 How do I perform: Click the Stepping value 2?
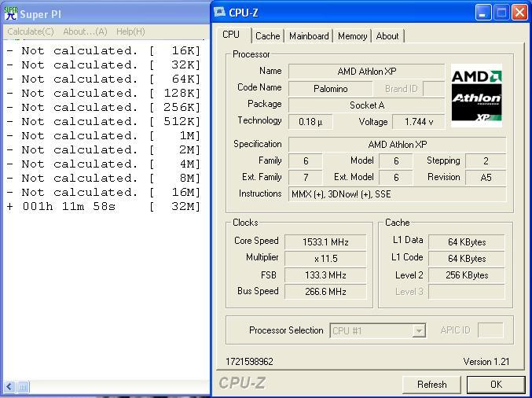click(486, 161)
